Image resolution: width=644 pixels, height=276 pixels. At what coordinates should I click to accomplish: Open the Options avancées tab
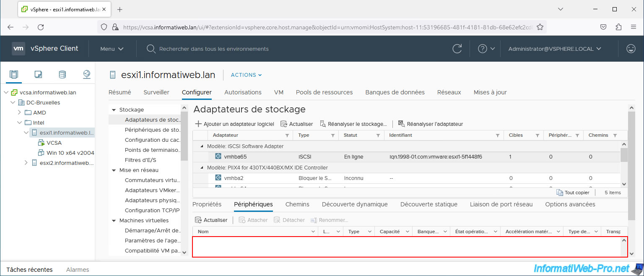click(x=570, y=204)
